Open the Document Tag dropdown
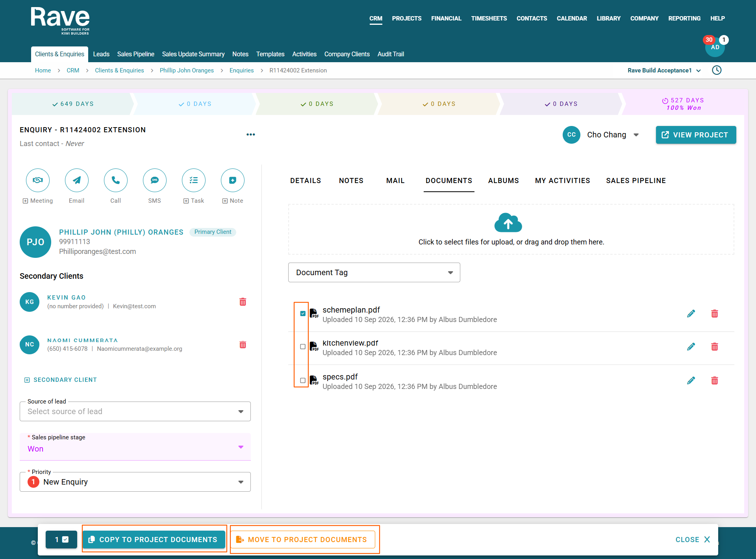The image size is (756, 559). 374,272
